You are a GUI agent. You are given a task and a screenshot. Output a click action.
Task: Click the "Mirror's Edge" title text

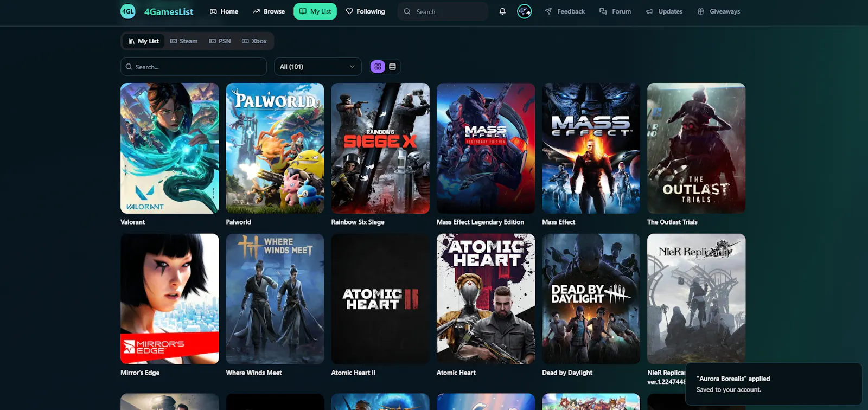(x=140, y=373)
